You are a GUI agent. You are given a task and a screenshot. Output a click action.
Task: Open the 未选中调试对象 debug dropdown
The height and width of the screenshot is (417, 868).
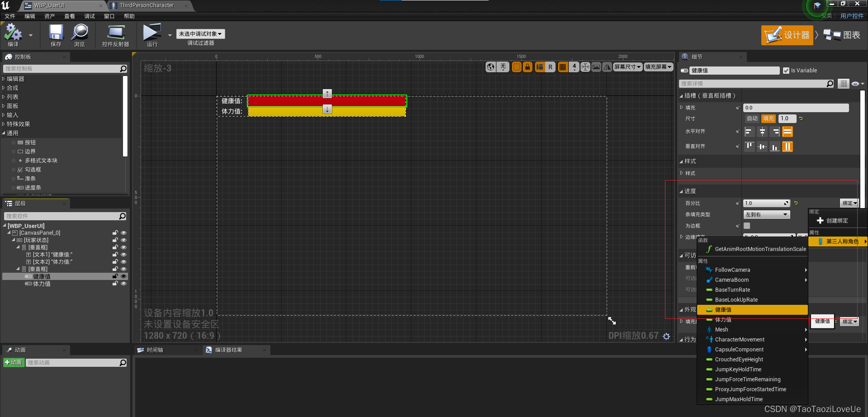click(200, 33)
